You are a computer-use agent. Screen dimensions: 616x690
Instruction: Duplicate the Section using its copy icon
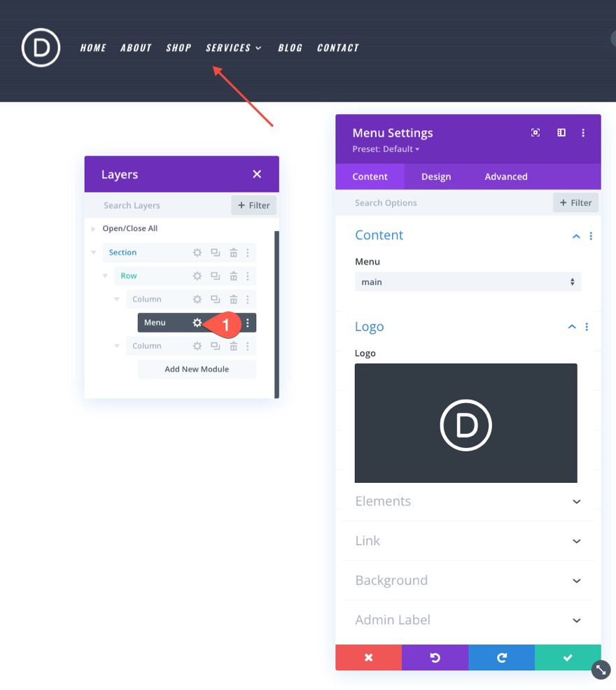click(x=215, y=252)
